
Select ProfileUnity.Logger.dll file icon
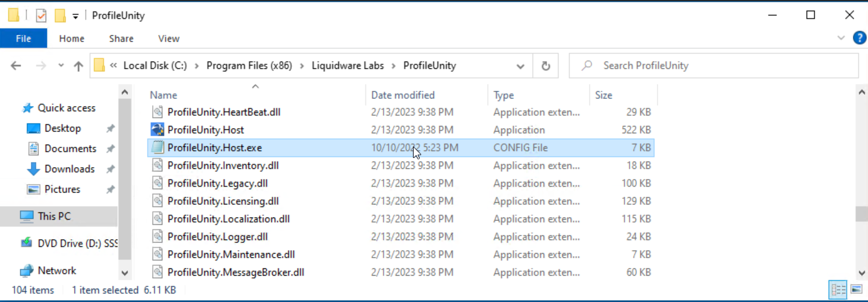point(157,237)
